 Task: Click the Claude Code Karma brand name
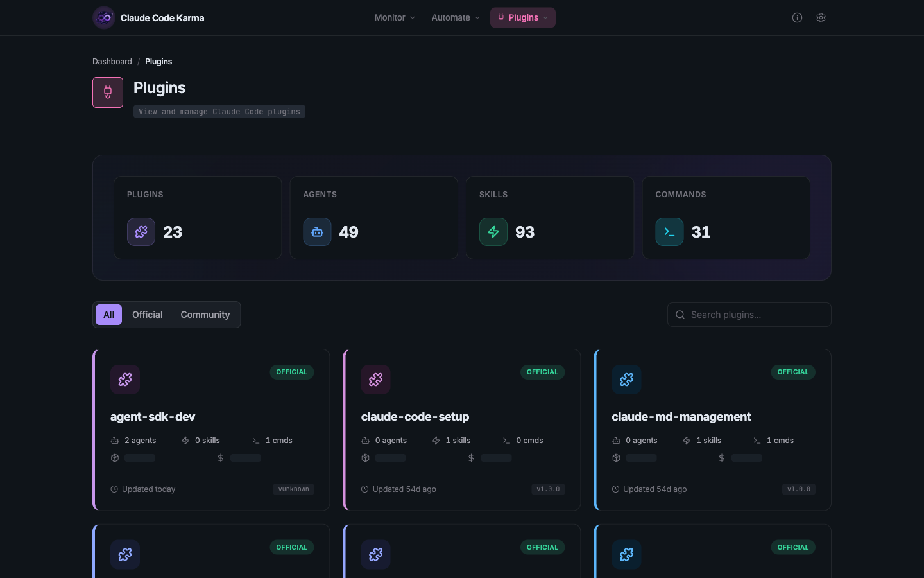[162, 18]
